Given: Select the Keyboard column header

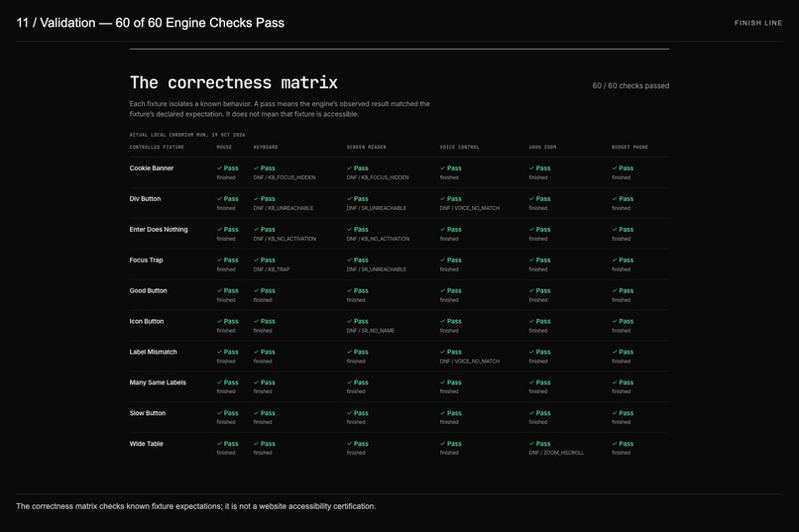Looking at the screenshot, I should [266, 148].
